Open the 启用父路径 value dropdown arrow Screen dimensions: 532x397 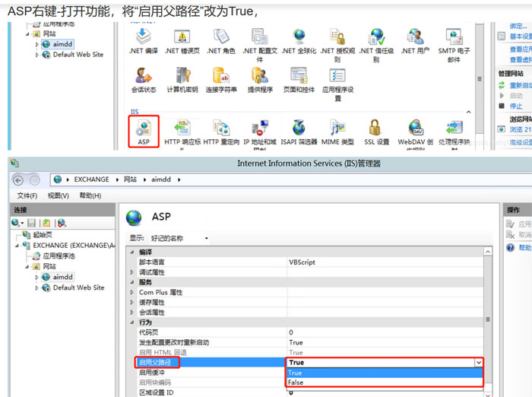tap(478, 364)
